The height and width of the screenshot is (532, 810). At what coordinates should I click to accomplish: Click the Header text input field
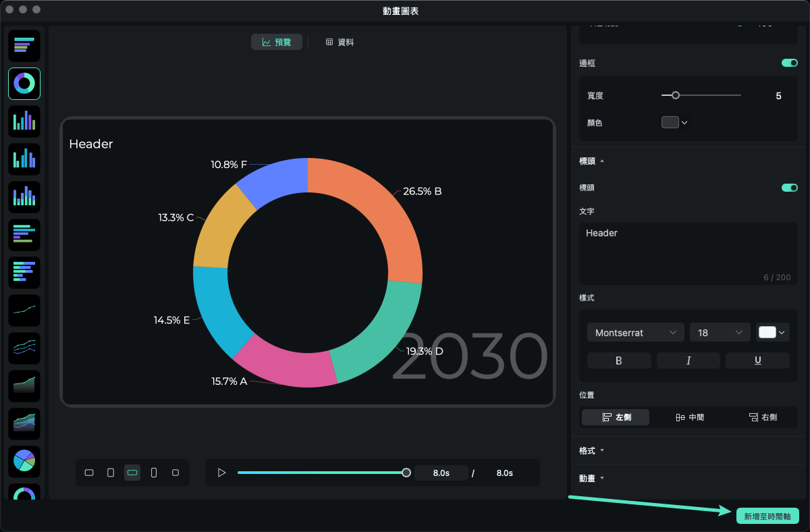point(688,254)
